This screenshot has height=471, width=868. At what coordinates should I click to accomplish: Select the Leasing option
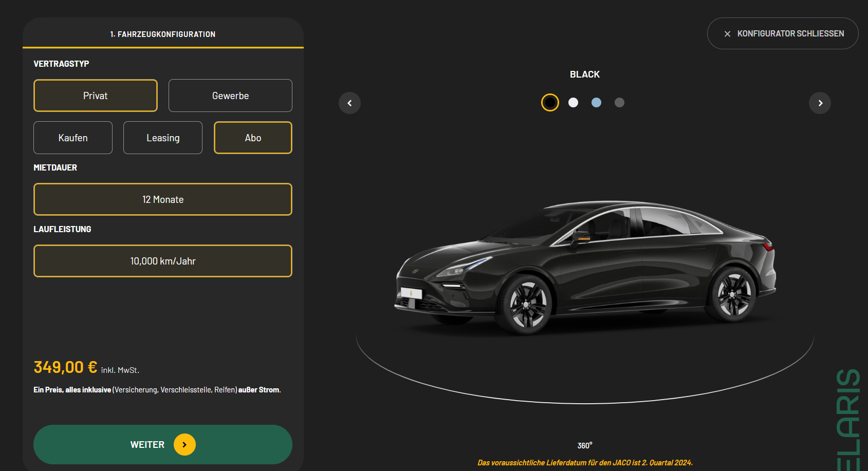click(x=163, y=138)
